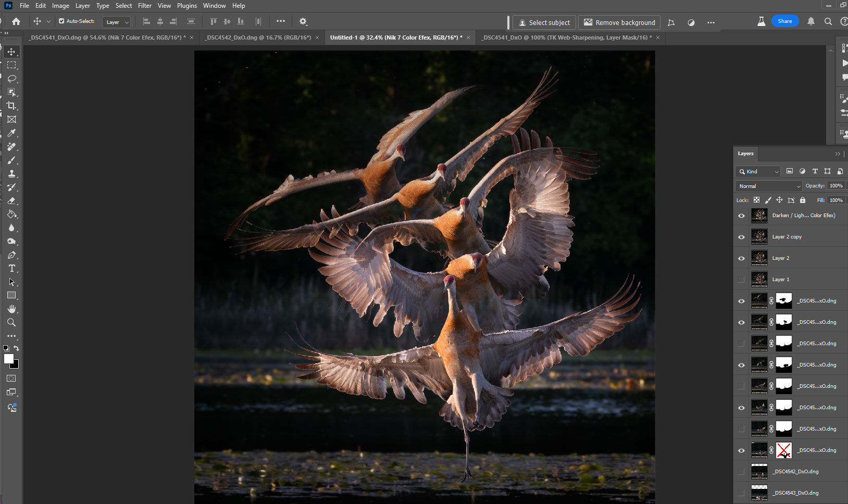848x504 pixels.
Task: Select the Lasso tool
Action: click(x=11, y=79)
